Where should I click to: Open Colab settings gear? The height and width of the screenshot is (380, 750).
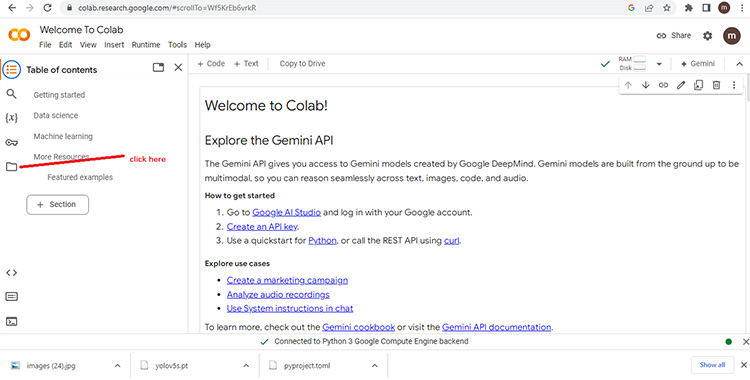pyautogui.click(x=707, y=36)
